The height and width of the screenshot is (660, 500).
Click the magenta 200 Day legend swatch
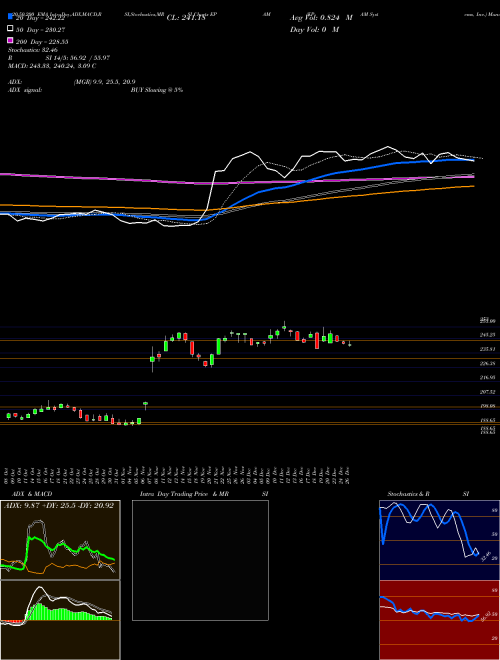pyautogui.click(x=11, y=40)
